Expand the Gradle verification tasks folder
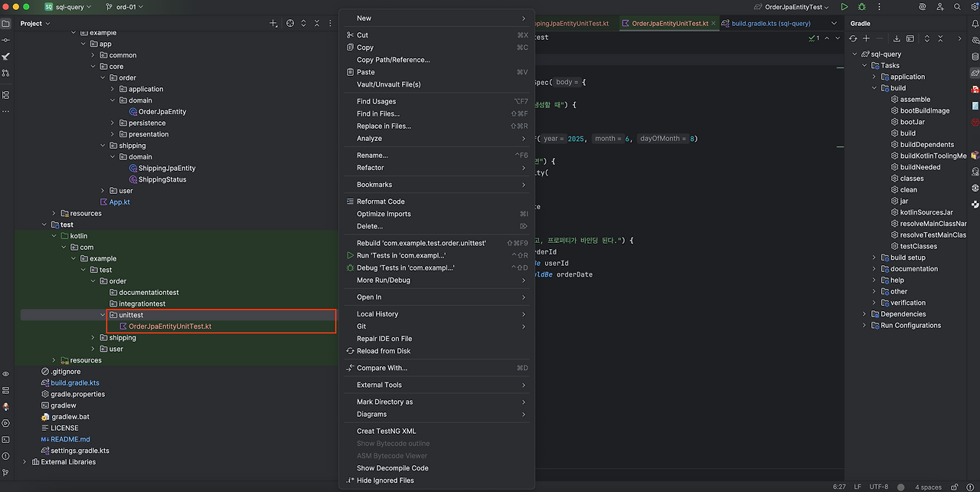The height and width of the screenshot is (492, 980). tap(874, 303)
